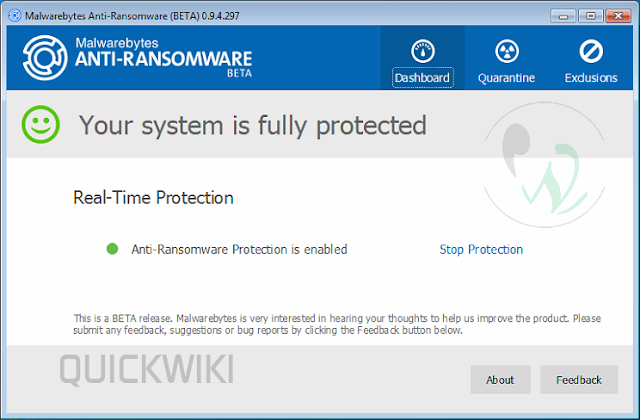The image size is (640, 420).
Task: Open the About dialog
Action: [500, 380]
